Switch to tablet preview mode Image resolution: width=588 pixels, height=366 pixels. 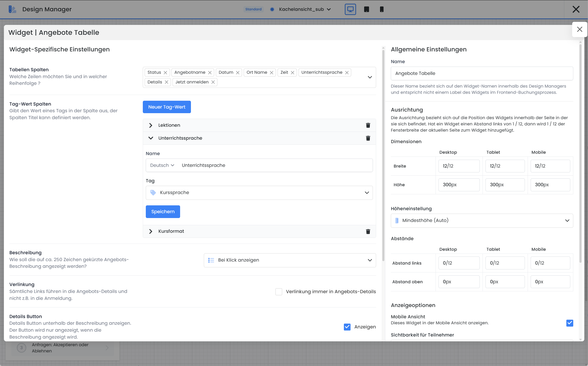[366, 9]
